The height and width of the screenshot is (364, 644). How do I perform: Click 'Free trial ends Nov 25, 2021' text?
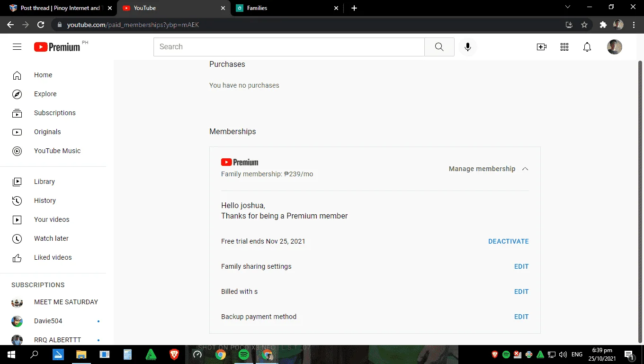263,241
